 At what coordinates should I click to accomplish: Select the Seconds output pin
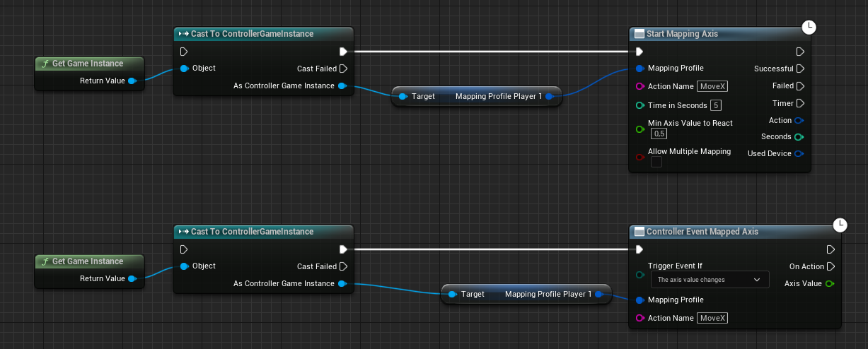pyautogui.click(x=799, y=136)
